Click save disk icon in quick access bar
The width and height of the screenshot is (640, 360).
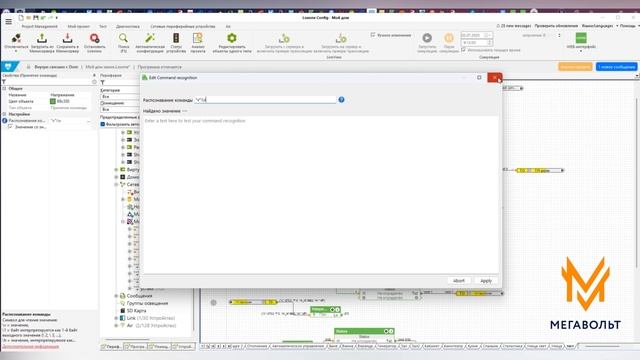[36, 18]
